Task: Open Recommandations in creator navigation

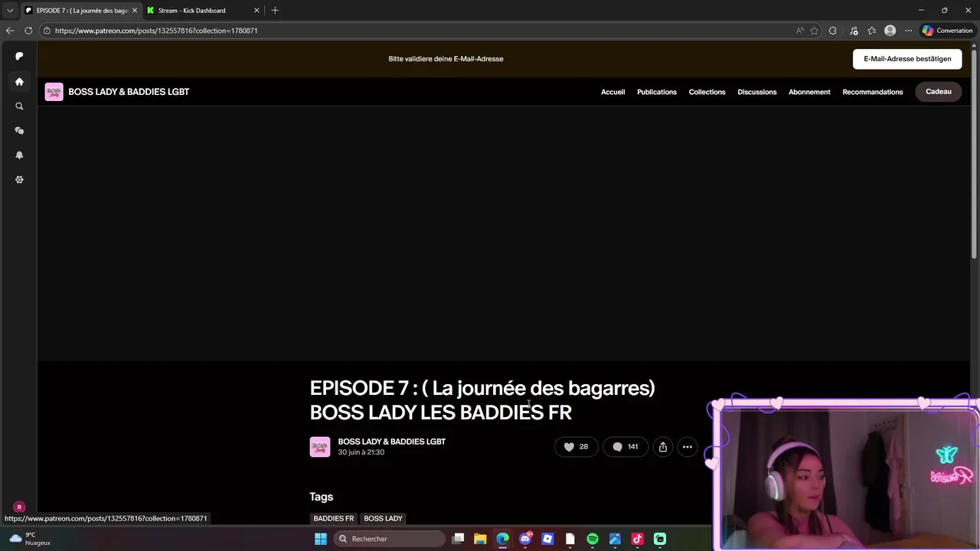Action: (x=873, y=92)
